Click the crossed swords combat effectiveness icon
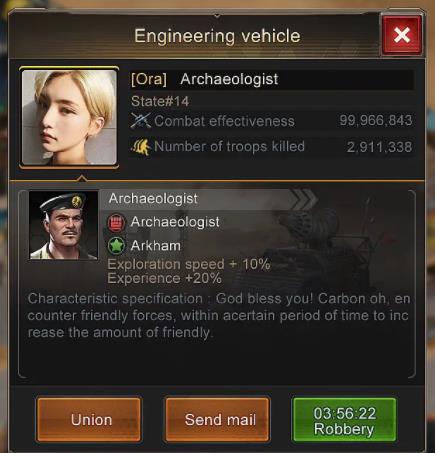The height and width of the screenshot is (453, 435). tap(141, 121)
